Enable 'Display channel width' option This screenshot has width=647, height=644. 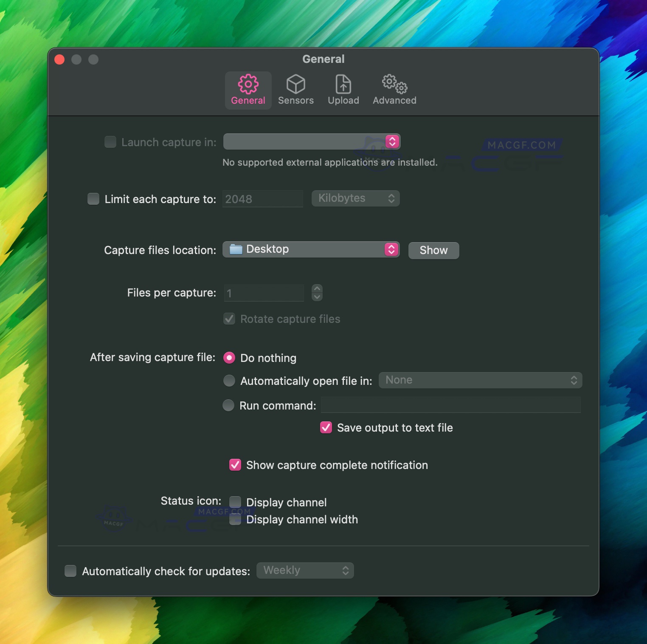pyautogui.click(x=234, y=519)
